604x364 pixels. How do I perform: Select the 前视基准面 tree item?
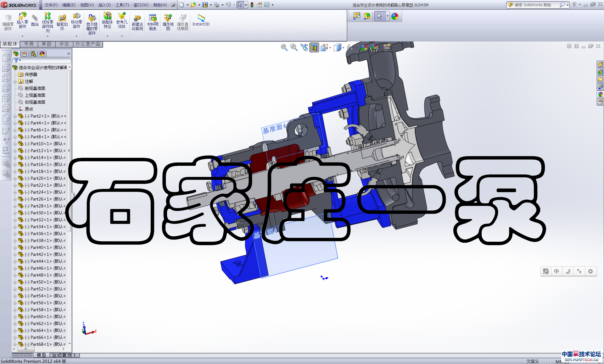pos(35,88)
